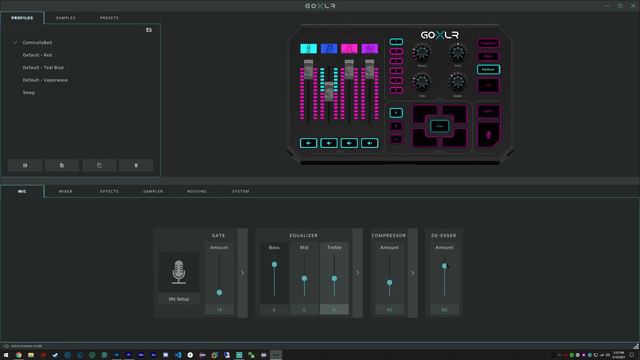Expand the Compressor advanced settings arrow

tap(412, 273)
